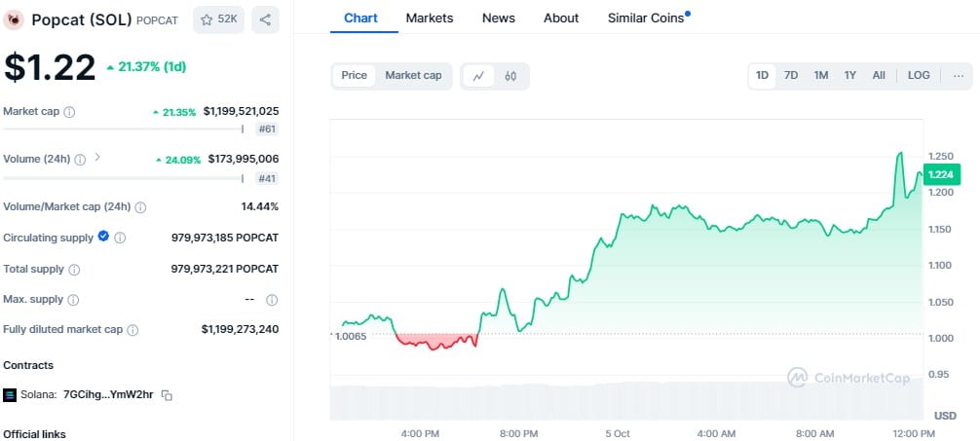Open the Markets tab
The width and height of the screenshot is (980, 441).
point(430,18)
